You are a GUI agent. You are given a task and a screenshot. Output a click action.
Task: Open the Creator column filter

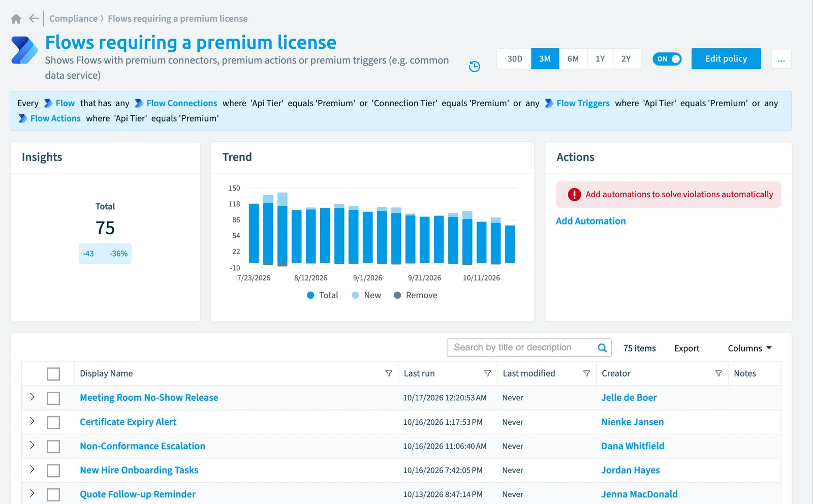[x=718, y=373]
